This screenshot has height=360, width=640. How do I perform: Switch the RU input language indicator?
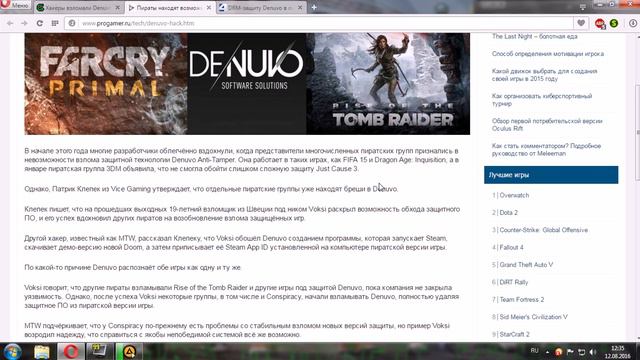(534, 351)
